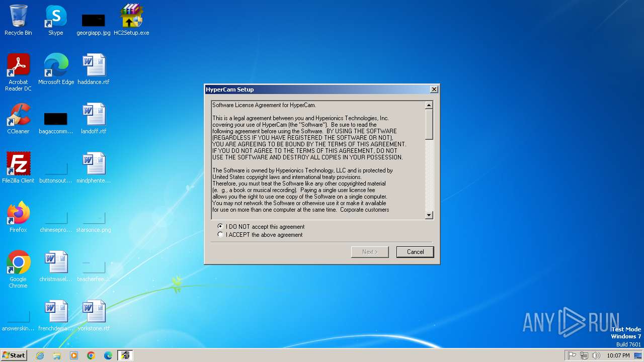Open FileZilla Client shortcut
644x362 pixels.
(18, 168)
